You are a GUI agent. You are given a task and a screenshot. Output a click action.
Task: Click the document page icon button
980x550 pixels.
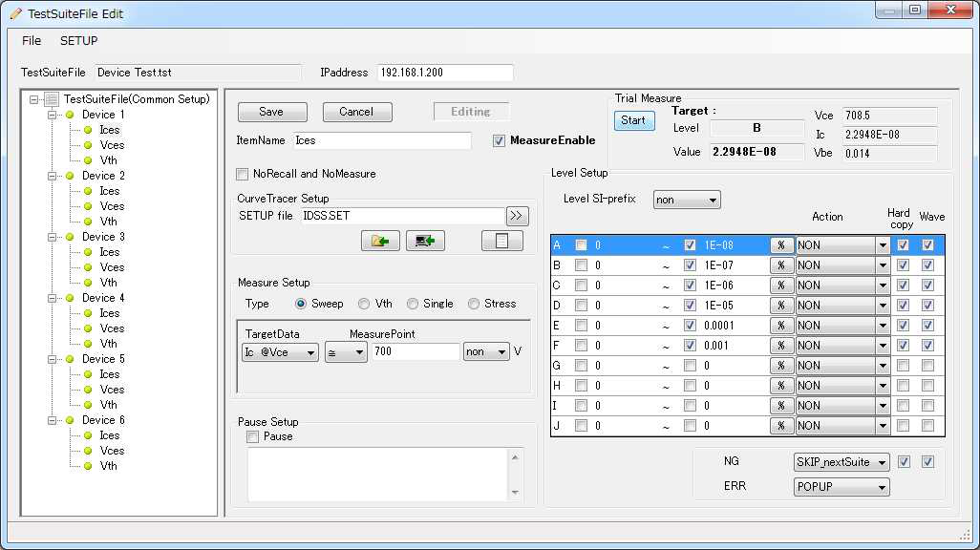coord(501,241)
